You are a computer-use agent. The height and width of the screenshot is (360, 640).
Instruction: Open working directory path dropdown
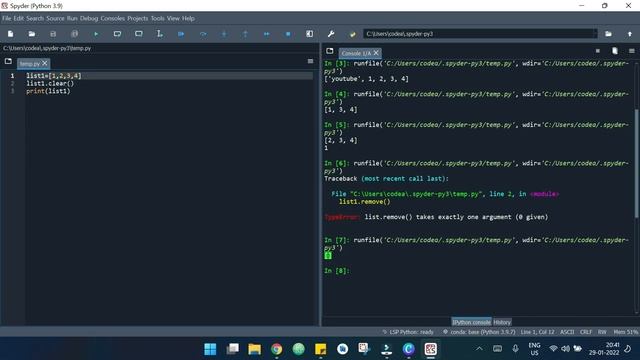(x=595, y=34)
